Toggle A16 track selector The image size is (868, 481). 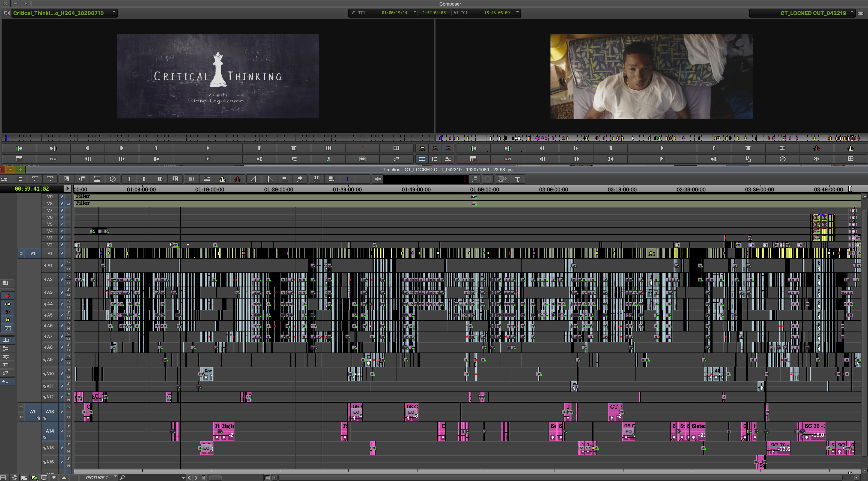click(x=50, y=462)
